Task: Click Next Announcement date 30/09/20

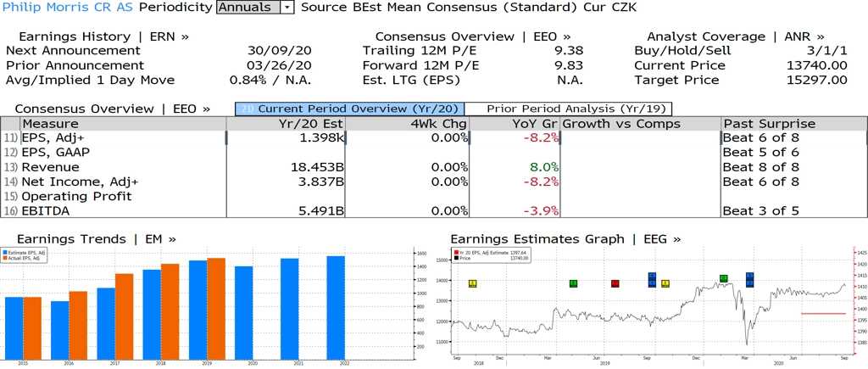Action: coord(280,50)
